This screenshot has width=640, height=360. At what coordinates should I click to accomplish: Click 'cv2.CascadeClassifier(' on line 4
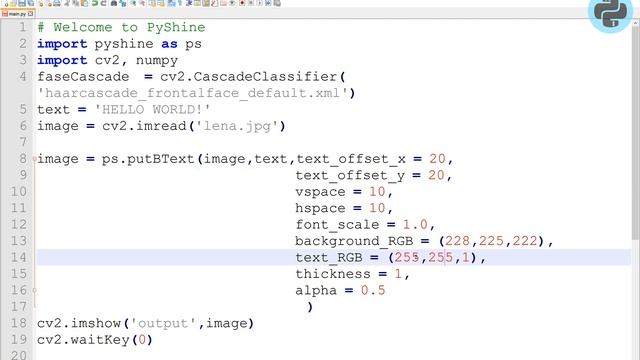click(253, 77)
